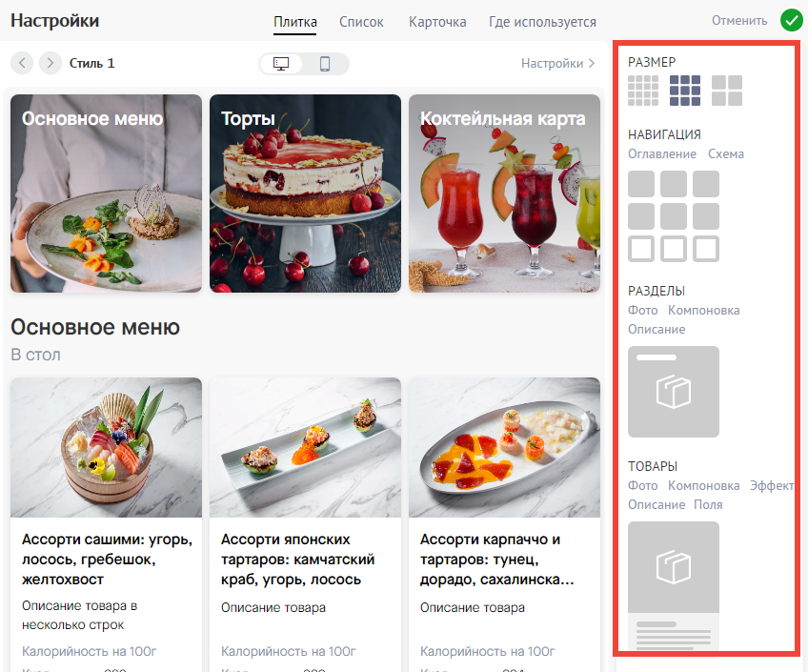Select the smallest tile size grid icon
The height and width of the screenshot is (672, 808).
(x=643, y=91)
